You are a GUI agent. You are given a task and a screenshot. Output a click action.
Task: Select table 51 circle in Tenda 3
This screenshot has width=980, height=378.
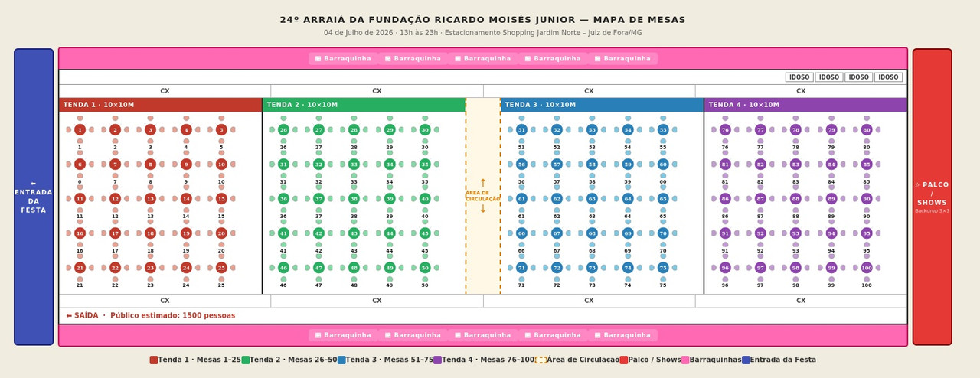(x=521, y=130)
